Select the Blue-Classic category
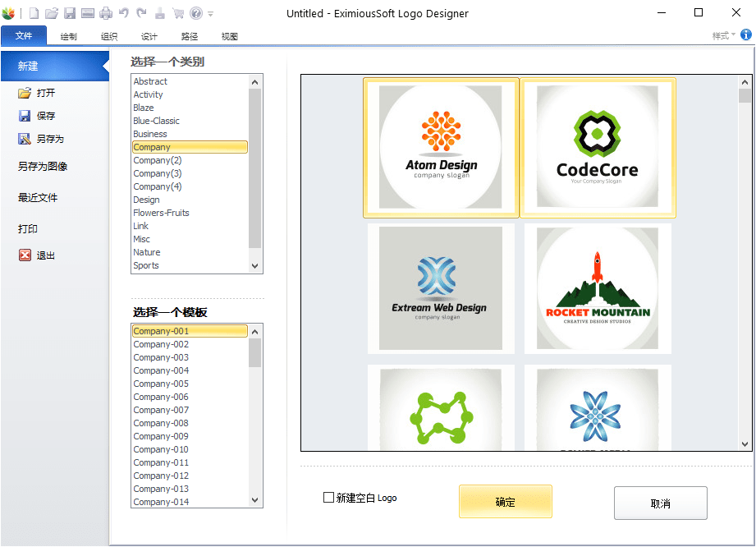 point(190,121)
